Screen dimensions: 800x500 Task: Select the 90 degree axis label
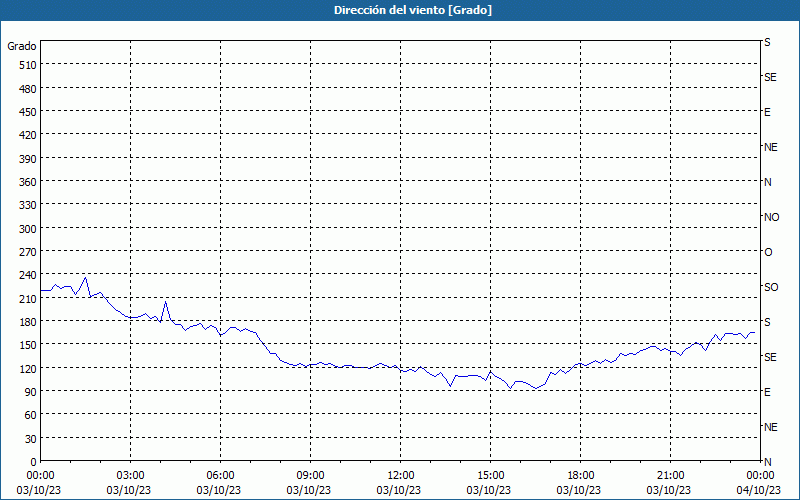pos(31,392)
